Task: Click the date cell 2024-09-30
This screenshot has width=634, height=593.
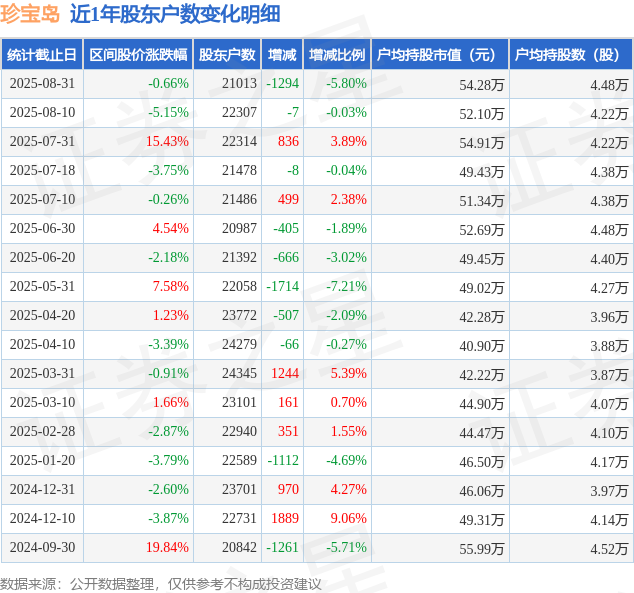Action: click(42, 547)
